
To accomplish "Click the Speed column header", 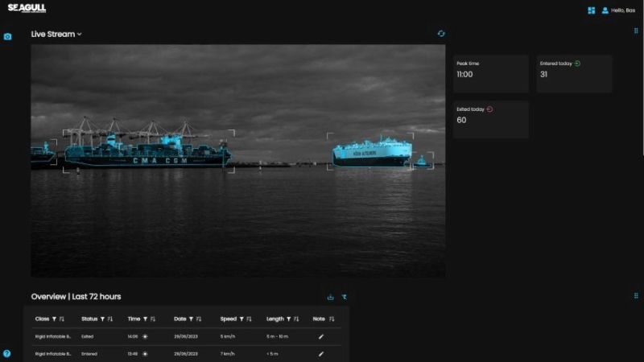I will point(229,319).
